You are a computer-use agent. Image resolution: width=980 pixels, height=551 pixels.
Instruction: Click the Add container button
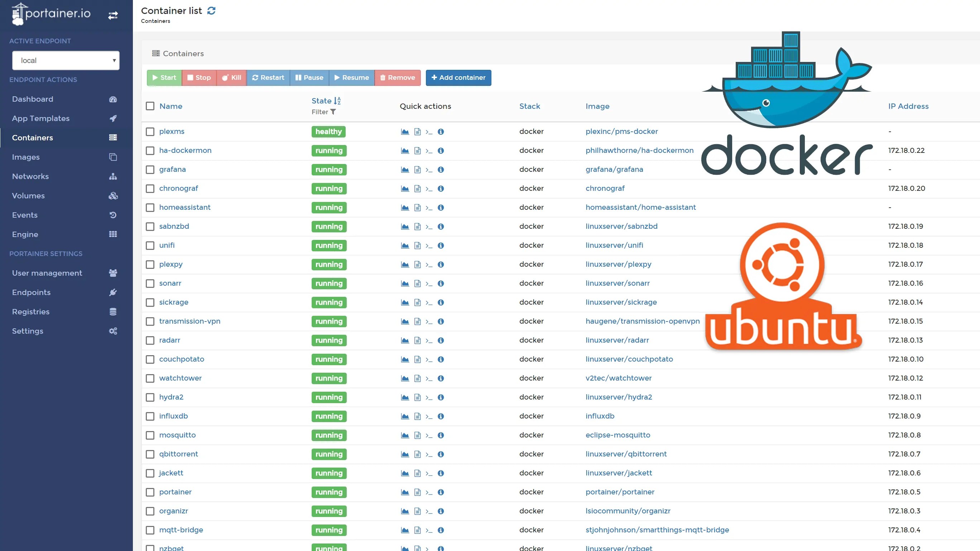tap(458, 78)
